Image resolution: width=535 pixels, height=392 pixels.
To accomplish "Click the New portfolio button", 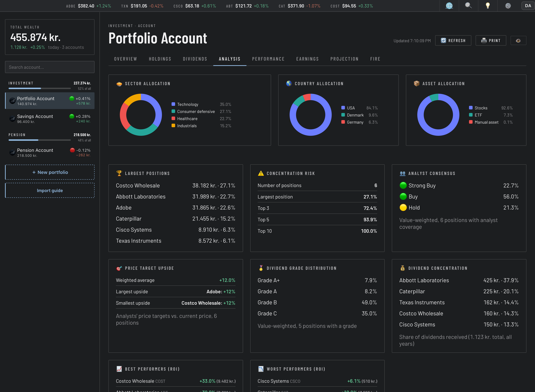I will 50,172.
